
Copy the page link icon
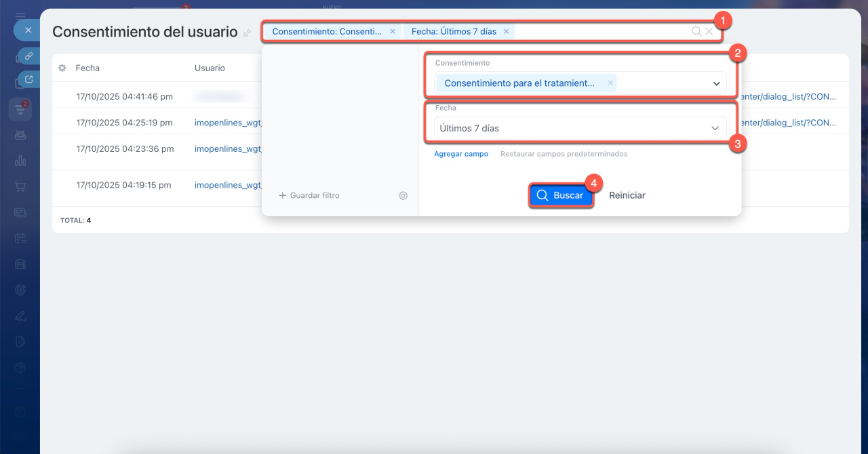28,56
